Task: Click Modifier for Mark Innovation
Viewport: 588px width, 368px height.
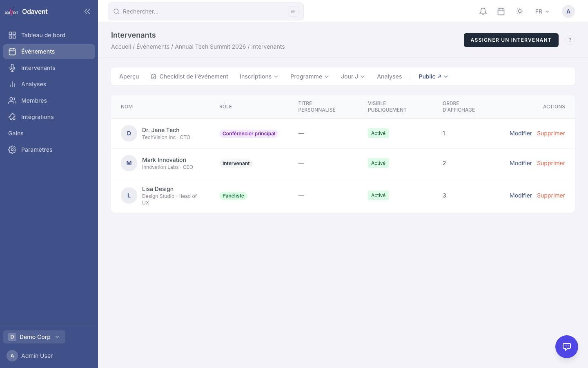Action: 521,163
